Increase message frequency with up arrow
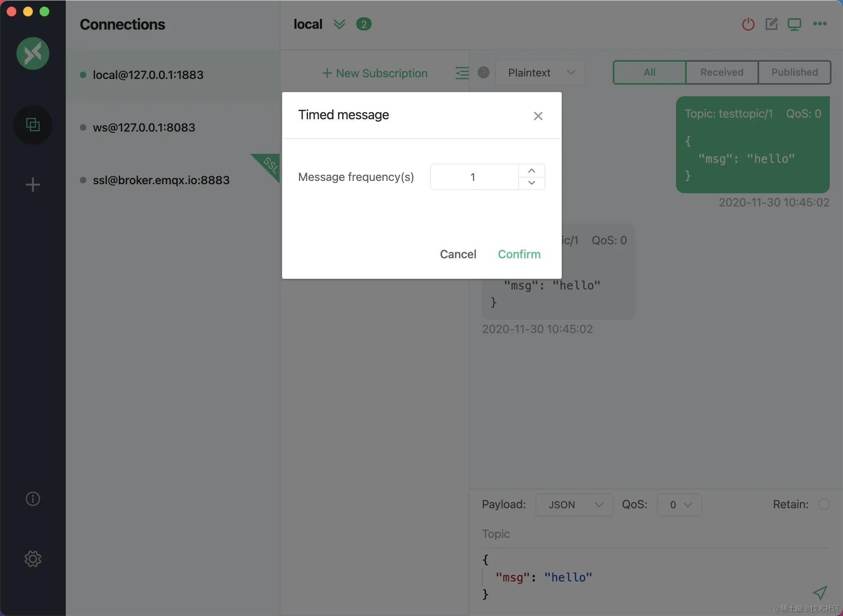843x616 pixels. pos(532,171)
